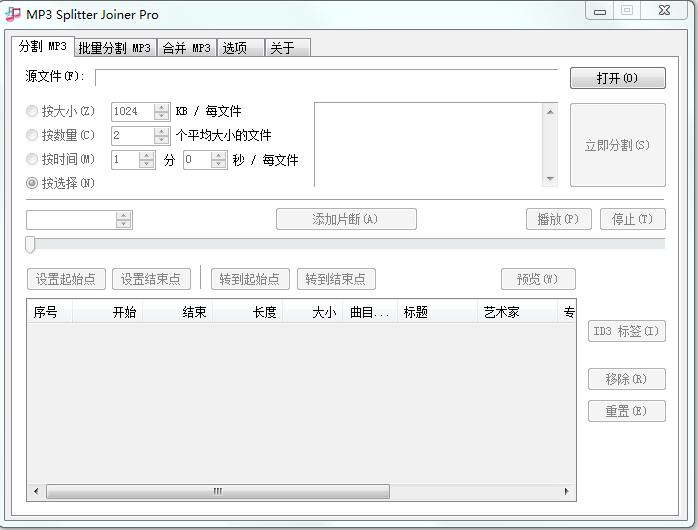Image resolution: width=698 pixels, height=530 pixels.
Task: Open the 选项 tab
Action: tap(240, 48)
